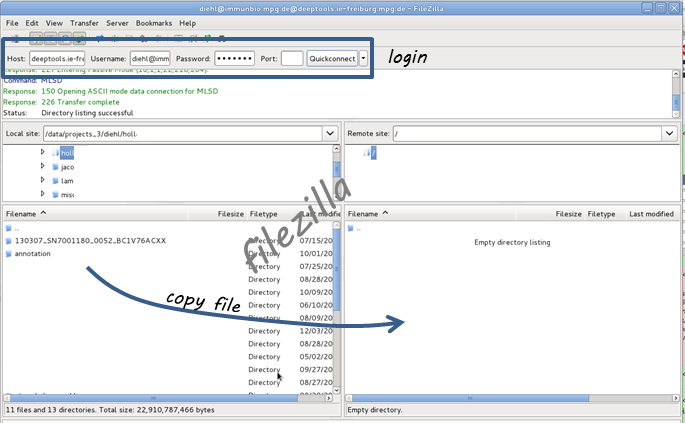Image resolution: width=685 pixels, height=423 pixels.
Task: Open the Local site path dropdown
Action: coord(330,133)
